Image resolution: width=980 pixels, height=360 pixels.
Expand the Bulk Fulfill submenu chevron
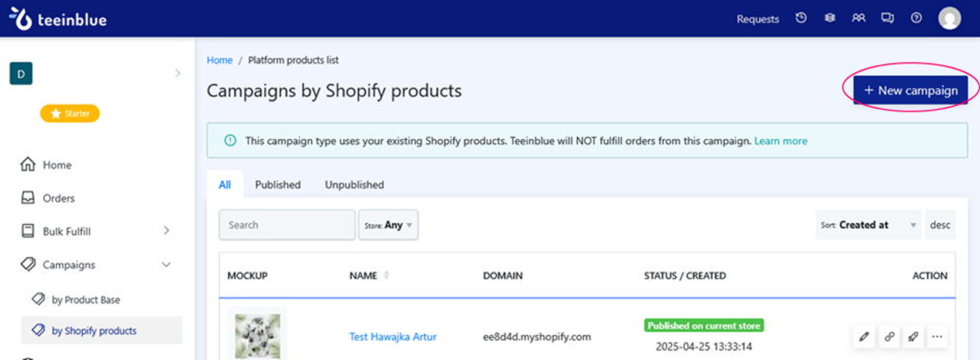pos(166,231)
